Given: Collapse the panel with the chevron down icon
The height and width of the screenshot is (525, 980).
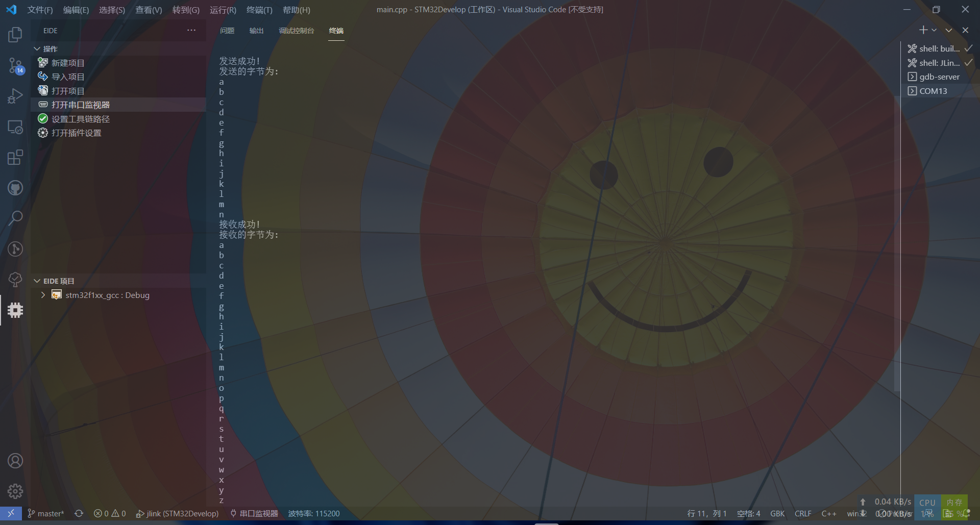Looking at the screenshot, I should [x=949, y=30].
